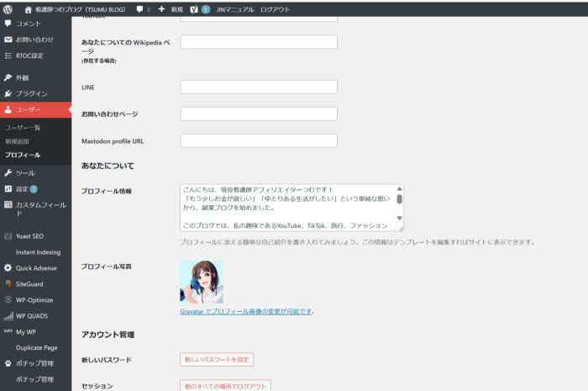Select プロフィール submenu item
Viewport: 588px width, 391px height.
click(x=23, y=155)
